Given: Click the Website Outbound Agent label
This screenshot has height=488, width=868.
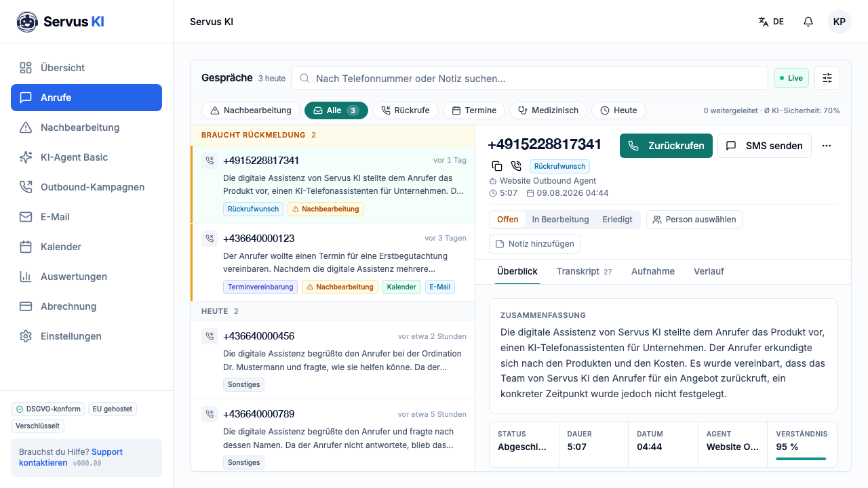Looking at the screenshot, I should pos(548,181).
